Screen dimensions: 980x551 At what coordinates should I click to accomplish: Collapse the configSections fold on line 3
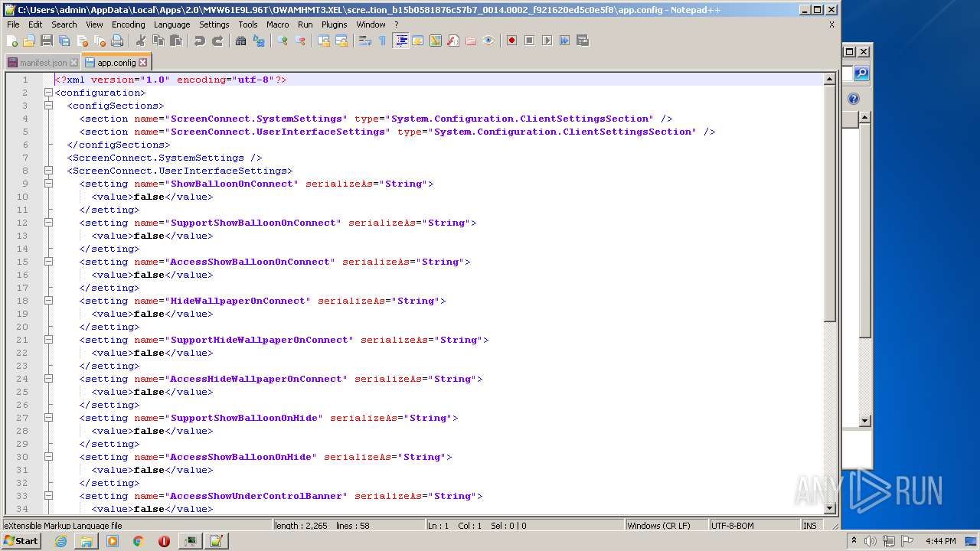click(48, 106)
